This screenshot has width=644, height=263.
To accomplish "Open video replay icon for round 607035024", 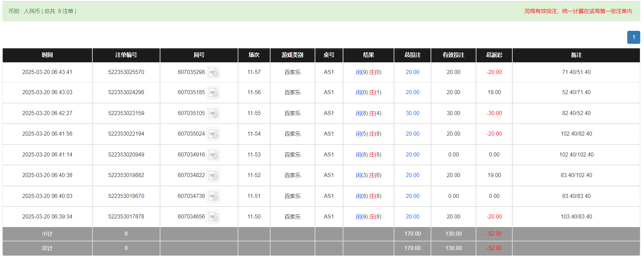I will point(213,134).
